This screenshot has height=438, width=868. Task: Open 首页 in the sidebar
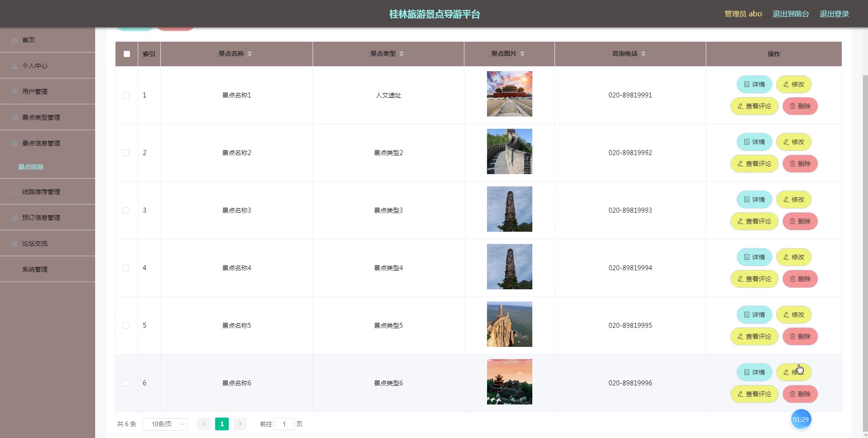point(48,40)
